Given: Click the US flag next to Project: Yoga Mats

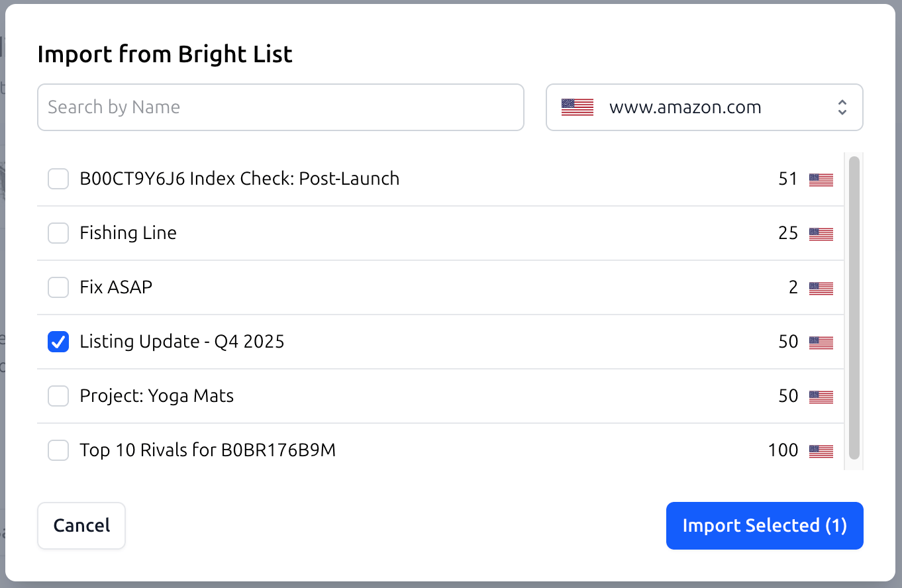Looking at the screenshot, I should (821, 397).
